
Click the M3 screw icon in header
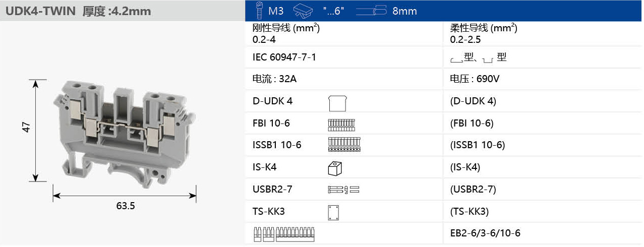[260, 11]
